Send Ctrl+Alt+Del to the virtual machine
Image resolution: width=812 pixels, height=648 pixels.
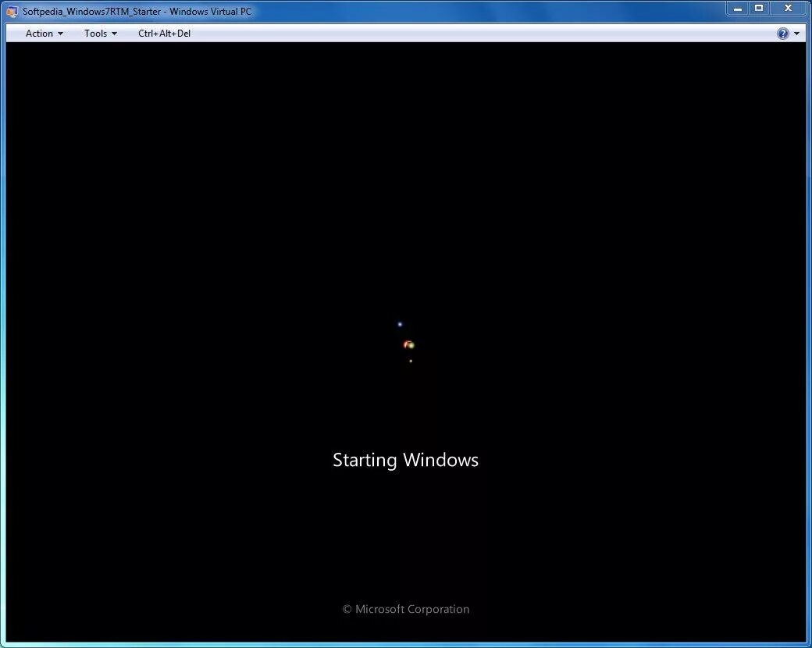point(164,33)
